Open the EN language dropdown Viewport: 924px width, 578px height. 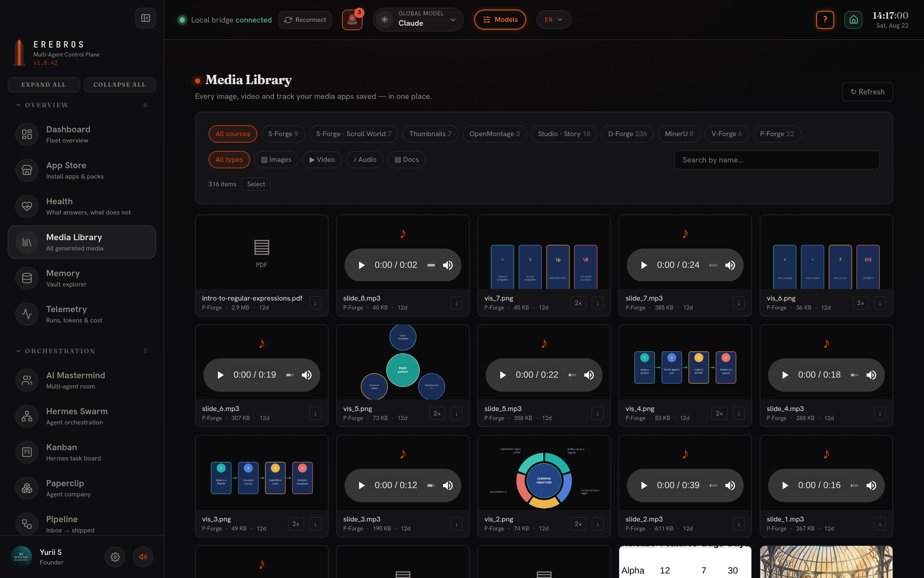(554, 20)
